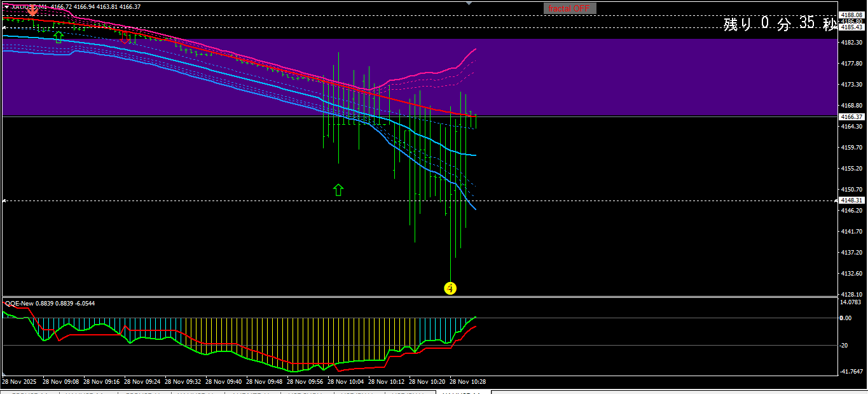Click the 4148.31 horizontal line price label

click(x=851, y=201)
